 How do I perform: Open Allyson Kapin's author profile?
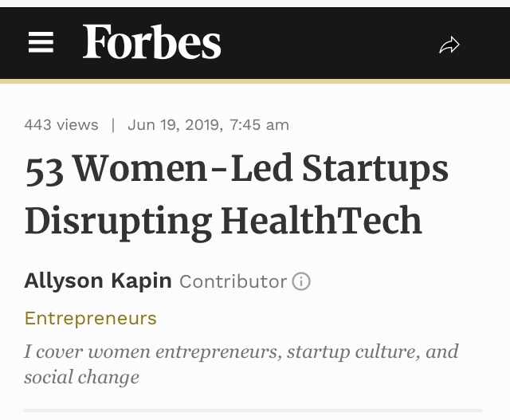(98, 281)
